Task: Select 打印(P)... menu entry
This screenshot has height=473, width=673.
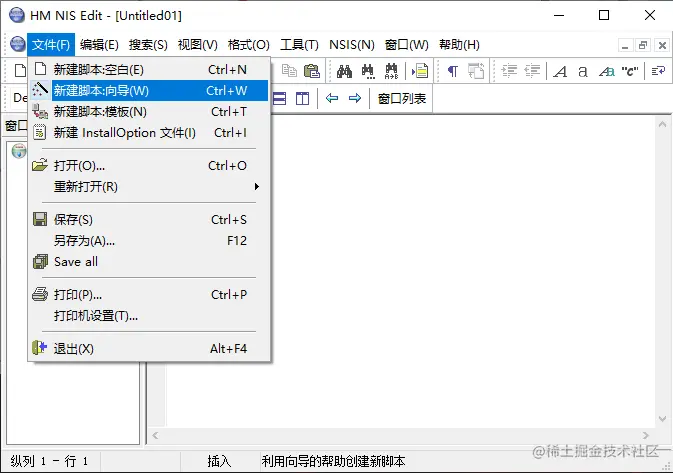Action: (x=149, y=295)
